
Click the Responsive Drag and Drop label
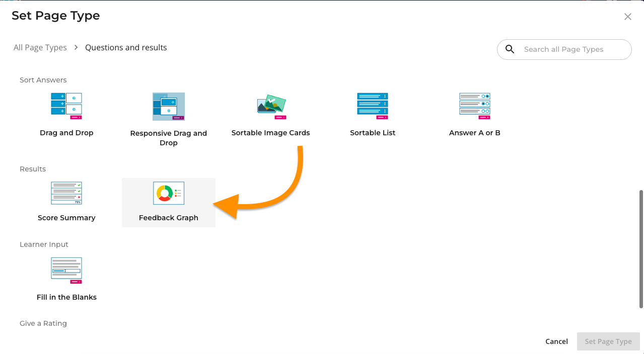click(169, 138)
